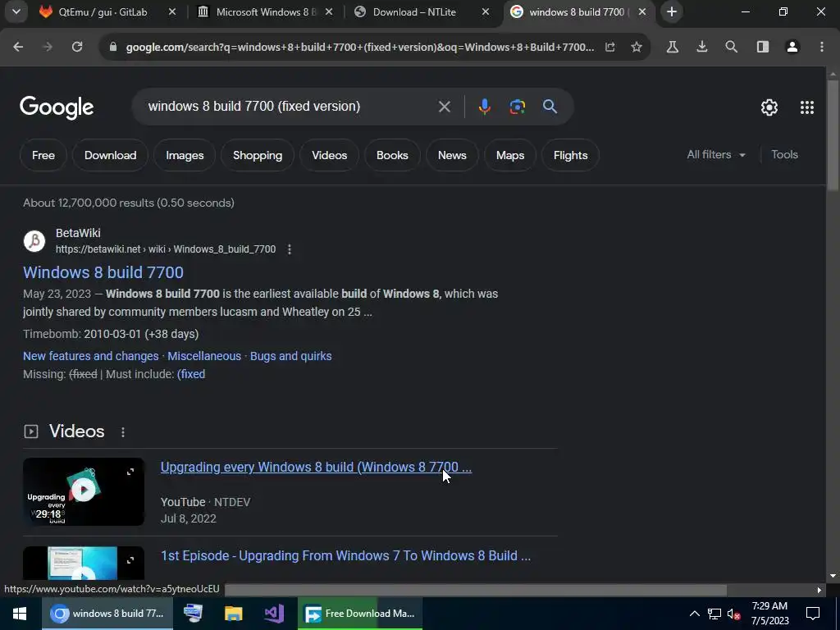Click the horizontal scrollbar right arrow
The image size is (840, 630).
pyautogui.click(x=819, y=591)
